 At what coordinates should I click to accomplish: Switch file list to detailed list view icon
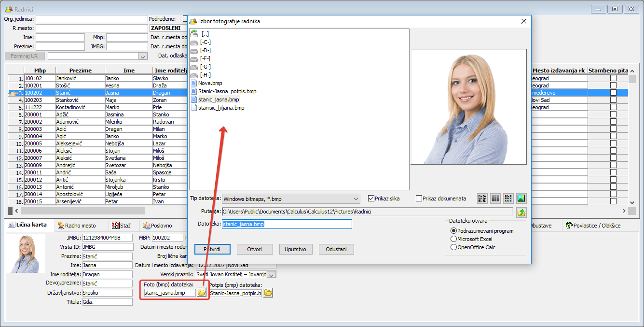pos(495,198)
